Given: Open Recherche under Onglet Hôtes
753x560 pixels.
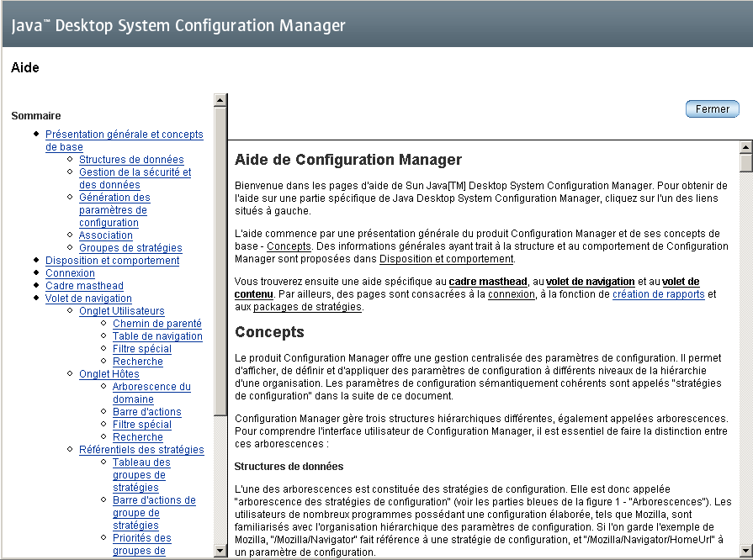Looking at the screenshot, I should 138,437.
